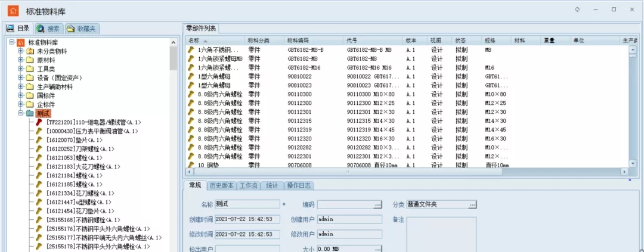Switch to the 历史版本 tab
The image size is (644, 252).
coord(223,185)
